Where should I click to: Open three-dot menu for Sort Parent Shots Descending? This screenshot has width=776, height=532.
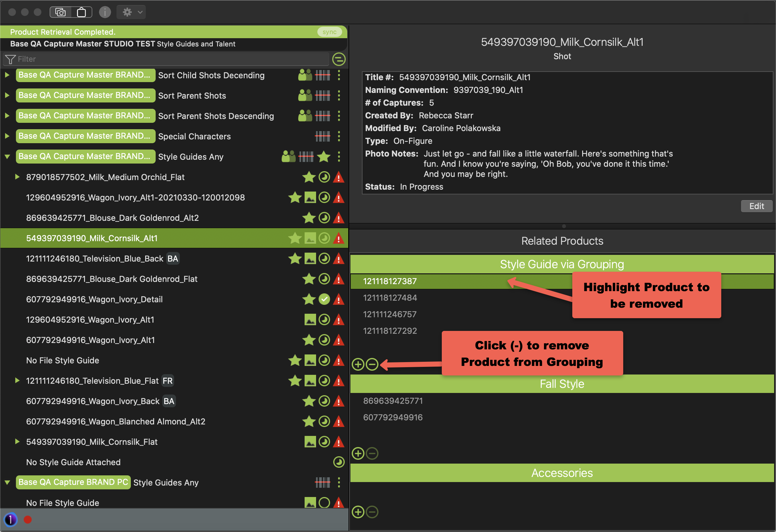point(339,116)
